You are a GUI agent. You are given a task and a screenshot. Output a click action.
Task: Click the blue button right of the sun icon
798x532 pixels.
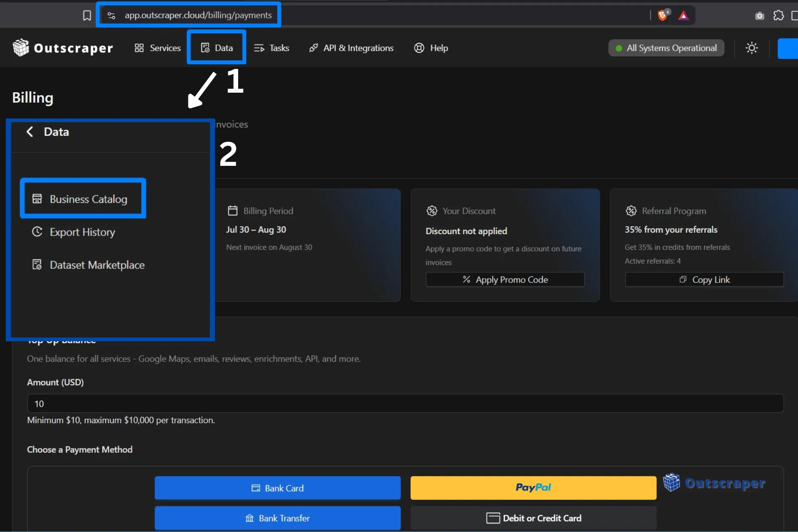788,48
